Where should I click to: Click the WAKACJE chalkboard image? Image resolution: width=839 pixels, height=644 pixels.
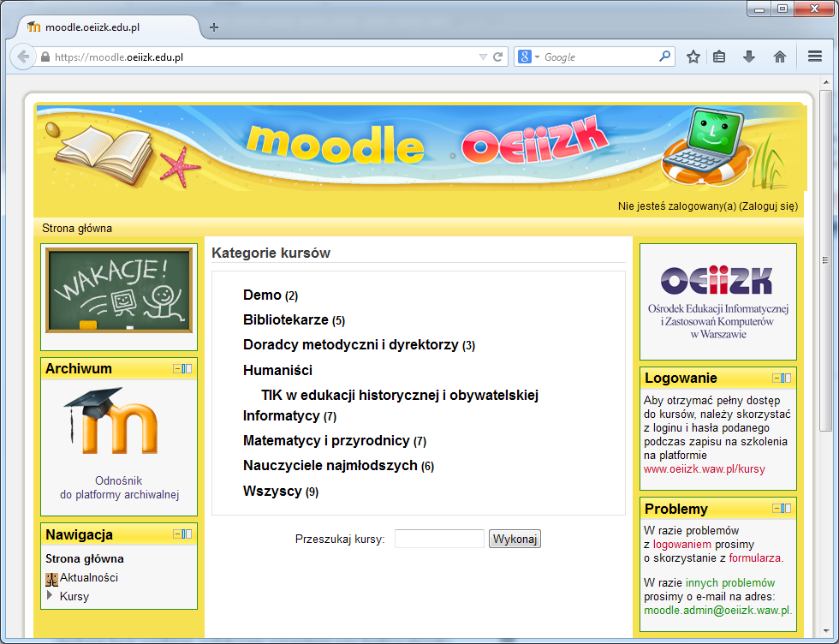tap(119, 290)
